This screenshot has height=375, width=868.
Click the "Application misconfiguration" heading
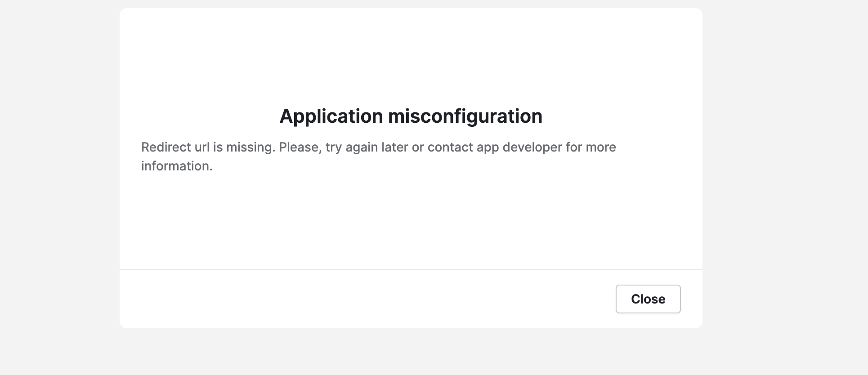coord(411,116)
